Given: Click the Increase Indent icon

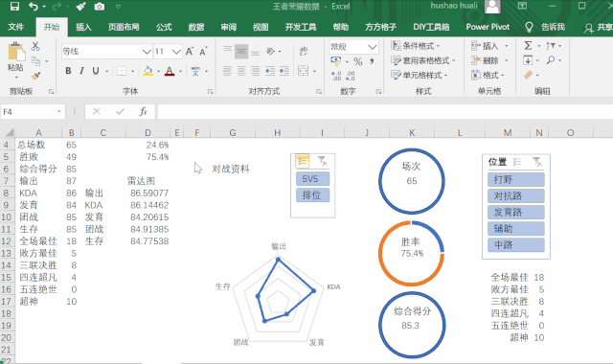Looking at the screenshot, I should pos(284,71).
